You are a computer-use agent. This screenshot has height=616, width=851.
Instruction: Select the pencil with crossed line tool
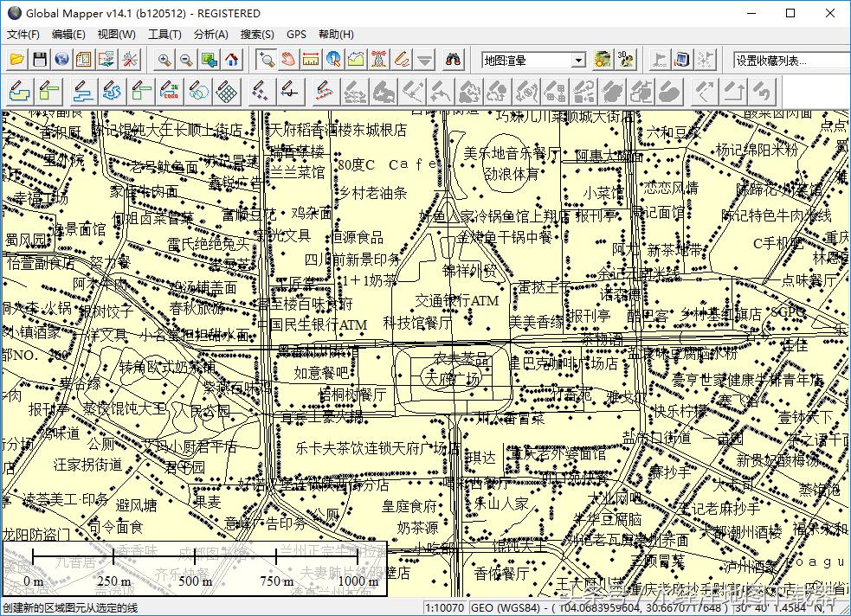289,91
